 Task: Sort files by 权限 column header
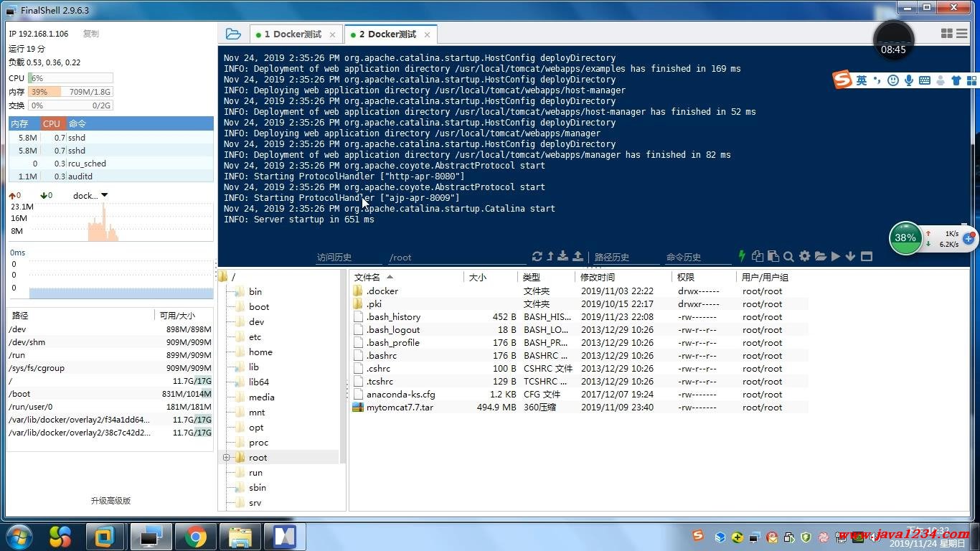tap(704, 277)
